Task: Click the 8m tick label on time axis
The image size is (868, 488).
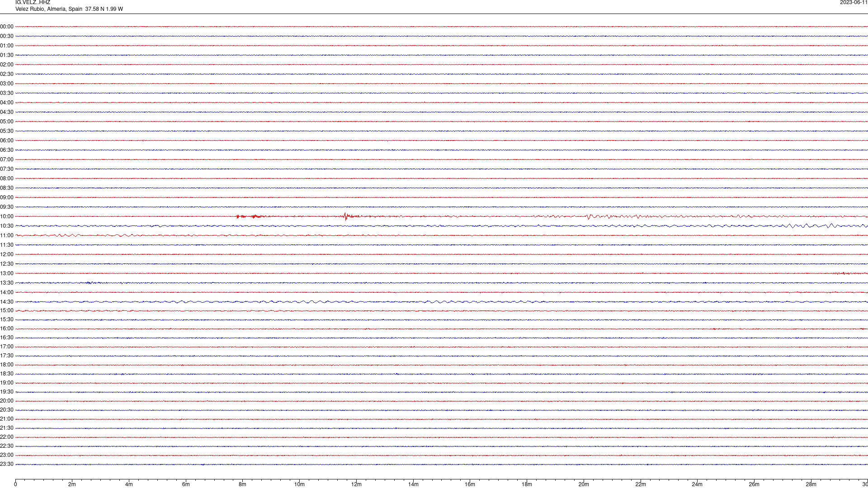Action: [x=243, y=484]
